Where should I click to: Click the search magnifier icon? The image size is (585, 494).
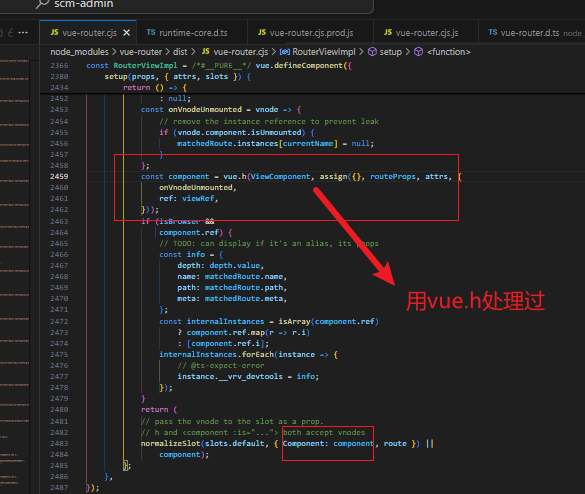43,4
